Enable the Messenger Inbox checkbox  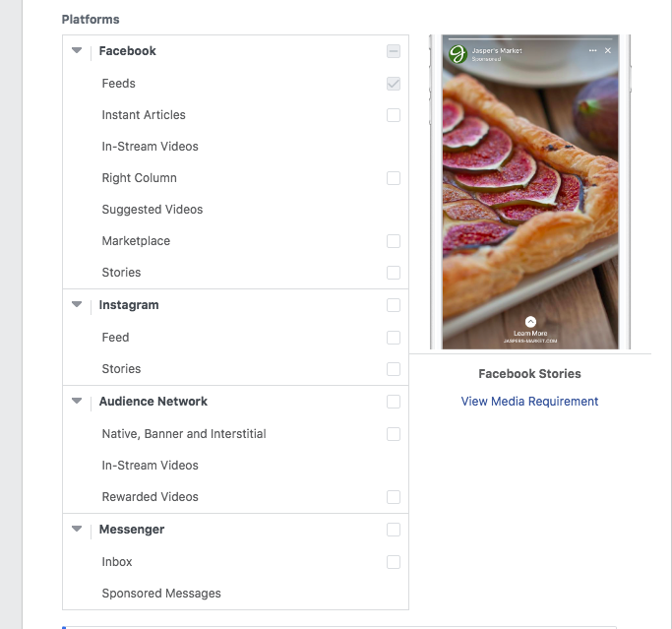[x=394, y=562]
